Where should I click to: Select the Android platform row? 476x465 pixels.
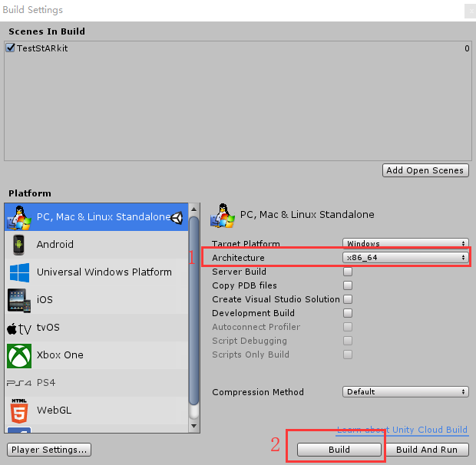click(97, 245)
